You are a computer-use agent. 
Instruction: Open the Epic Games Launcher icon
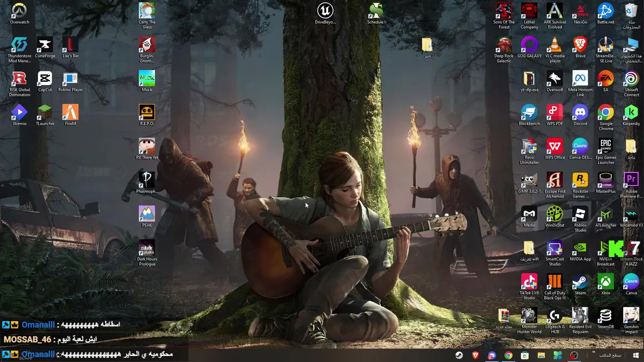tap(606, 151)
